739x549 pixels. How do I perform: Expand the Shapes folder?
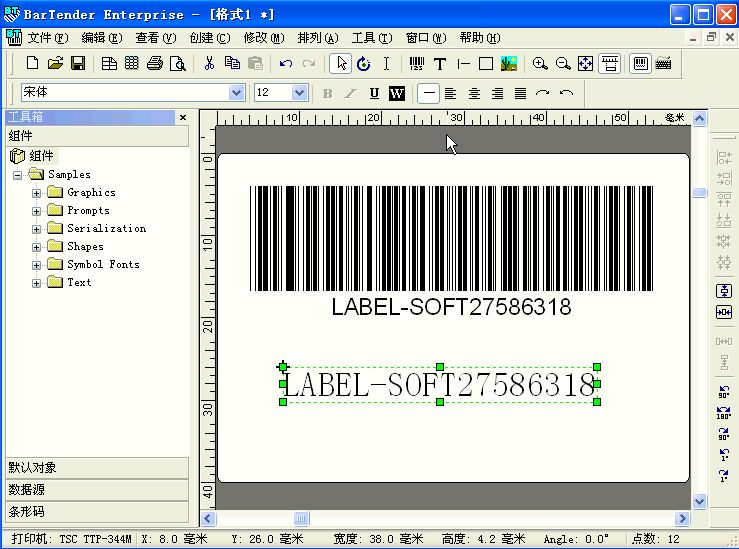click(36, 247)
